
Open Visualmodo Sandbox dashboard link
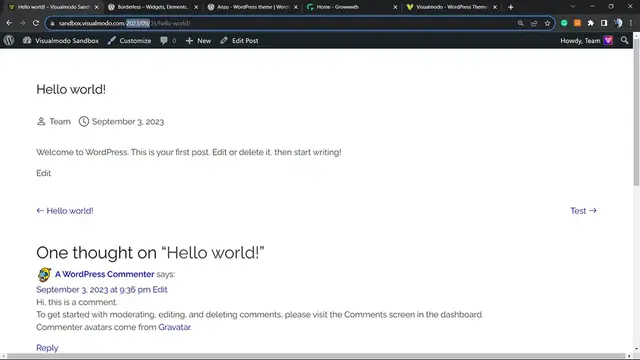[x=61, y=40]
